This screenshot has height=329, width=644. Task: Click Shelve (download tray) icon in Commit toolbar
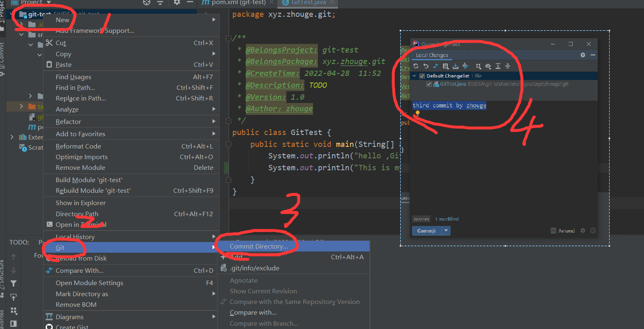(x=456, y=66)
